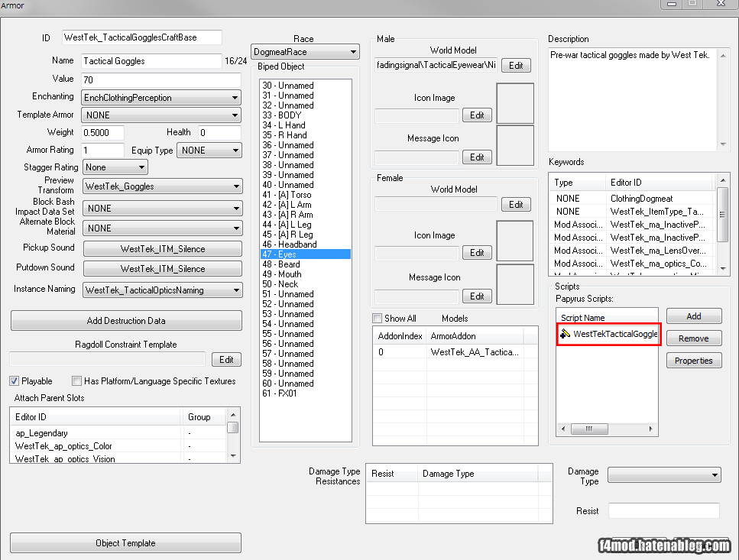Select biped slot 49 - Mouth
739x560 pixels.
point(306,274)
